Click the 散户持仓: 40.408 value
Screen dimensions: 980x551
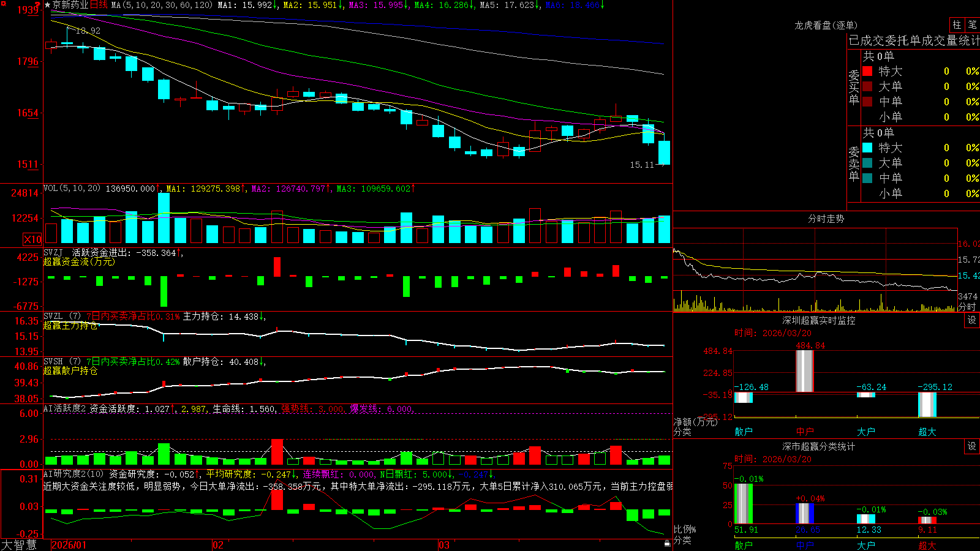[x=221, y=362]
